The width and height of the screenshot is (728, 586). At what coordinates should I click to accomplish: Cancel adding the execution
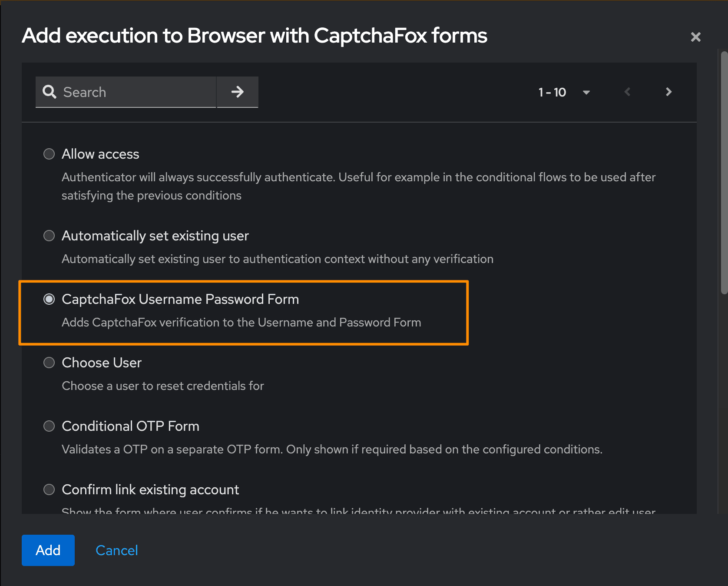(x=116, y=550)
